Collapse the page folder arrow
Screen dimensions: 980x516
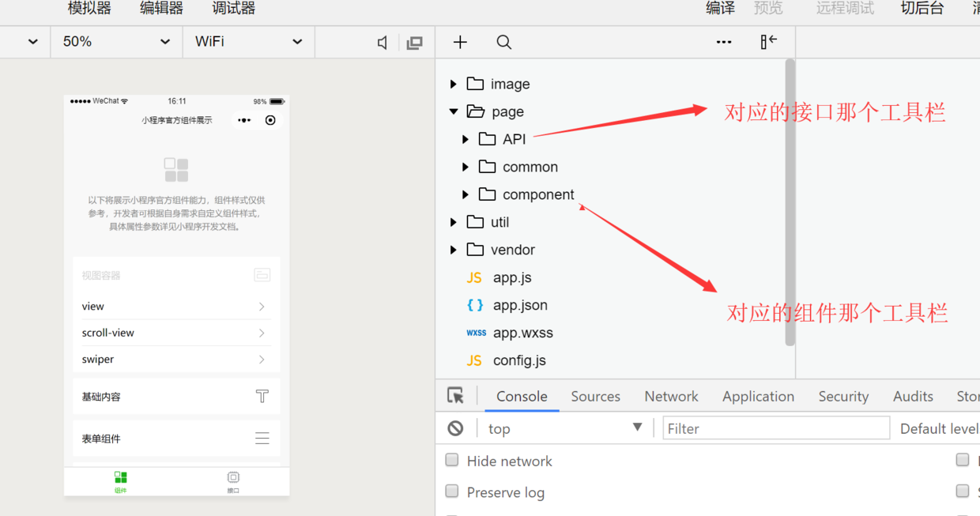[x=454, y=111]
